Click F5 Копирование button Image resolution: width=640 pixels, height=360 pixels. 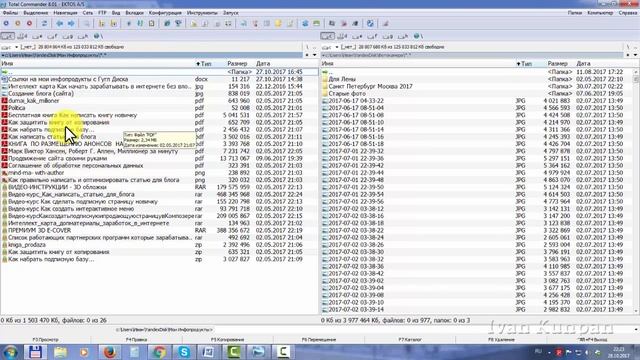pos(227,340)
